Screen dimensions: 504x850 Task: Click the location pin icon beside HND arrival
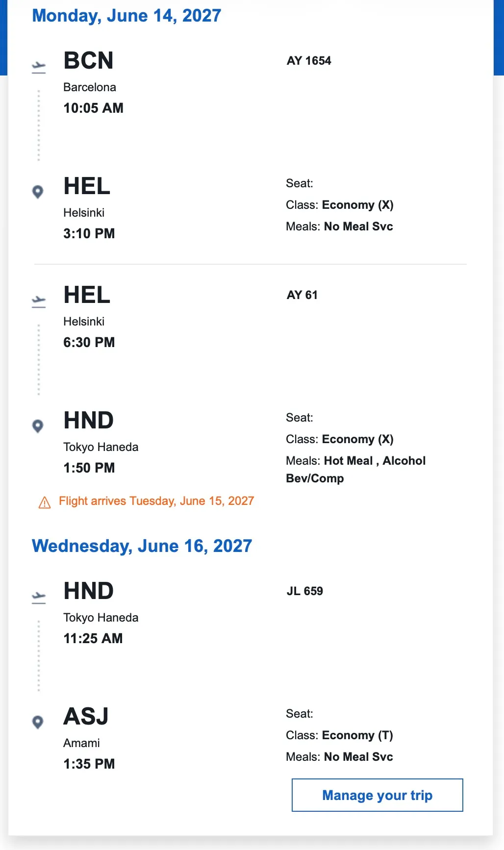coord(38,426)
